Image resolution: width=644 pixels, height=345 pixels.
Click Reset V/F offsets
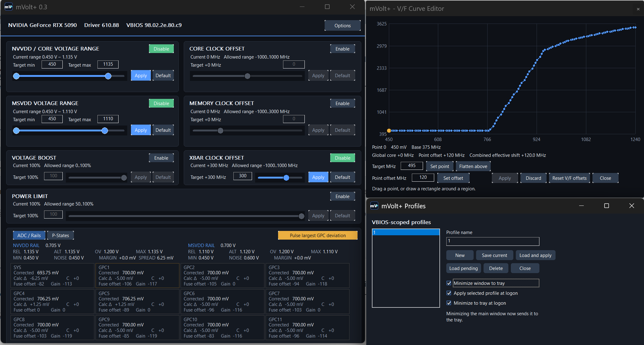pyautogui.click(x=570, y=178)
